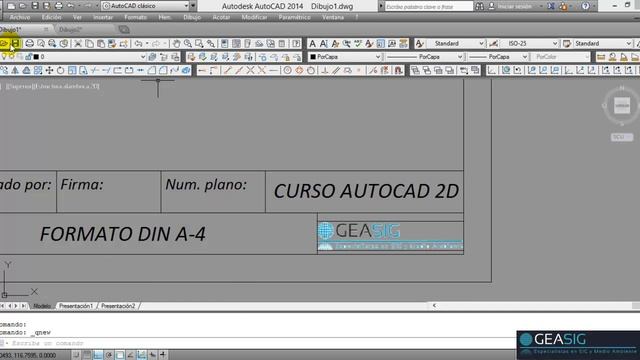Image resolution: width=640 pixels, height=360 pixels.
Task: Click the Move tool cross-arrows icon
Action: (x=49, y=70)
